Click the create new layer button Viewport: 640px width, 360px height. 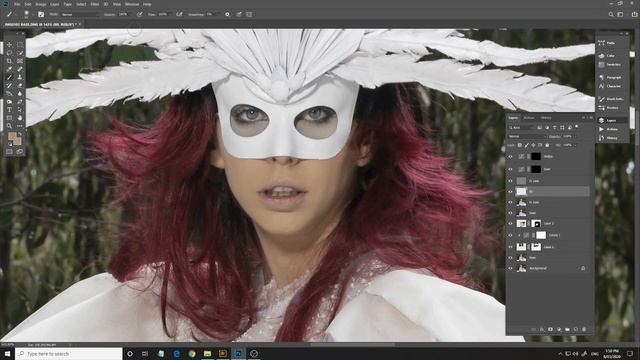pos(576,329)
